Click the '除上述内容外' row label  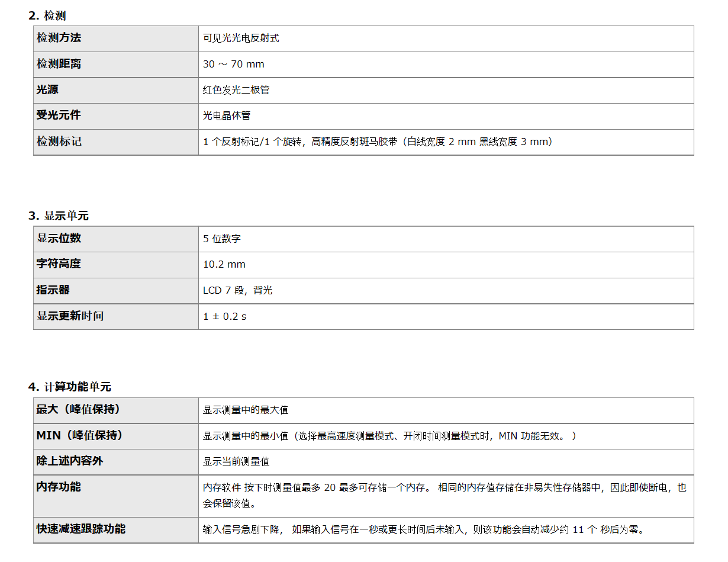(70, 461)
